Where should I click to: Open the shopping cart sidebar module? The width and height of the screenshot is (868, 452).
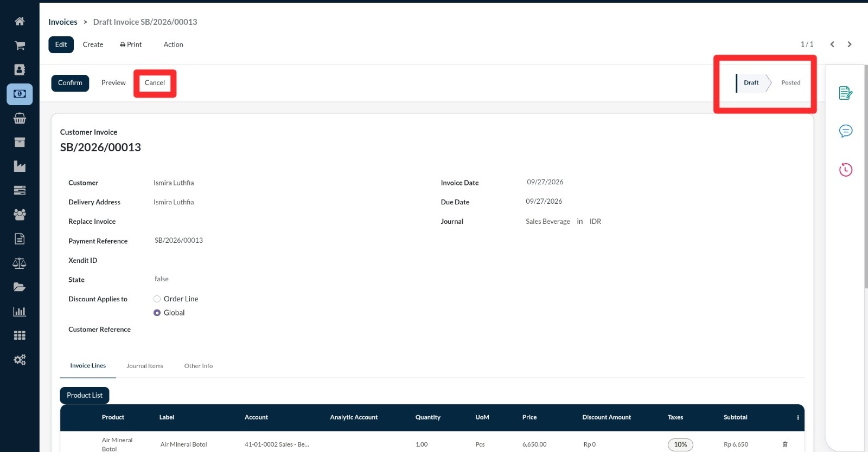20,46
